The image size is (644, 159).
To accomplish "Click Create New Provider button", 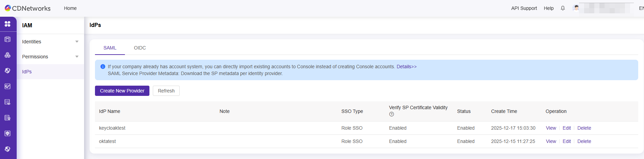I will [x=122, y=91].
